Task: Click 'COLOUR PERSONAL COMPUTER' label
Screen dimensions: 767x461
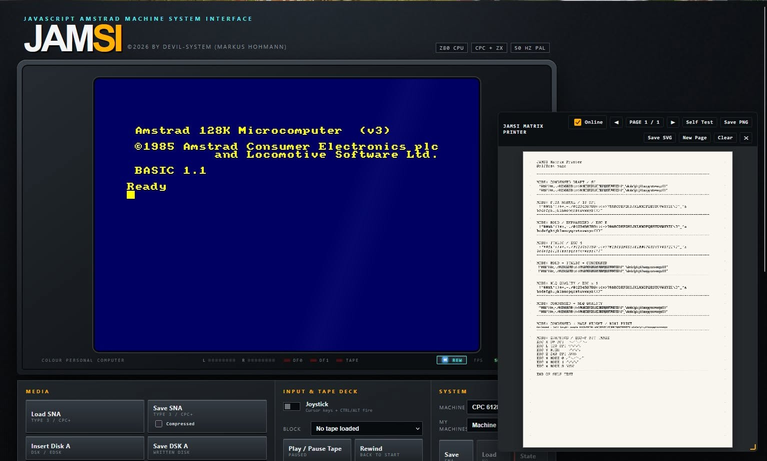Action: [83, 360]
